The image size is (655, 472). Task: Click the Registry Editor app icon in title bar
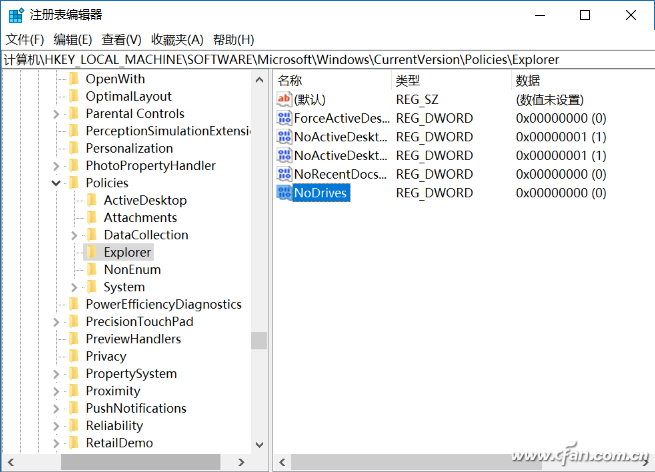click(16, 15)
